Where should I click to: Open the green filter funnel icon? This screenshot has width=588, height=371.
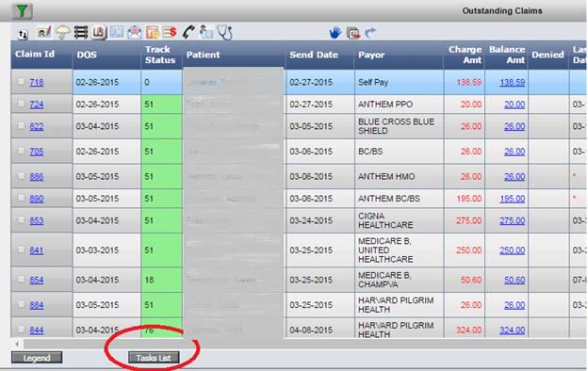coord(22,11)
